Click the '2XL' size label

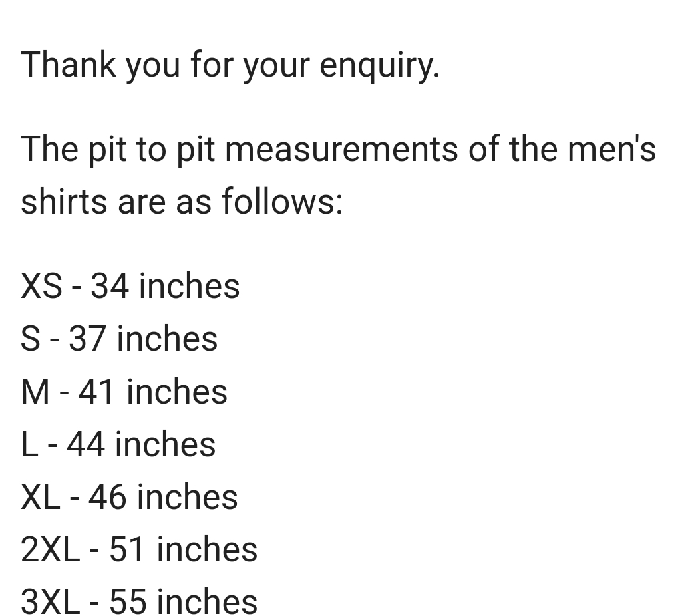click(51, 550)
